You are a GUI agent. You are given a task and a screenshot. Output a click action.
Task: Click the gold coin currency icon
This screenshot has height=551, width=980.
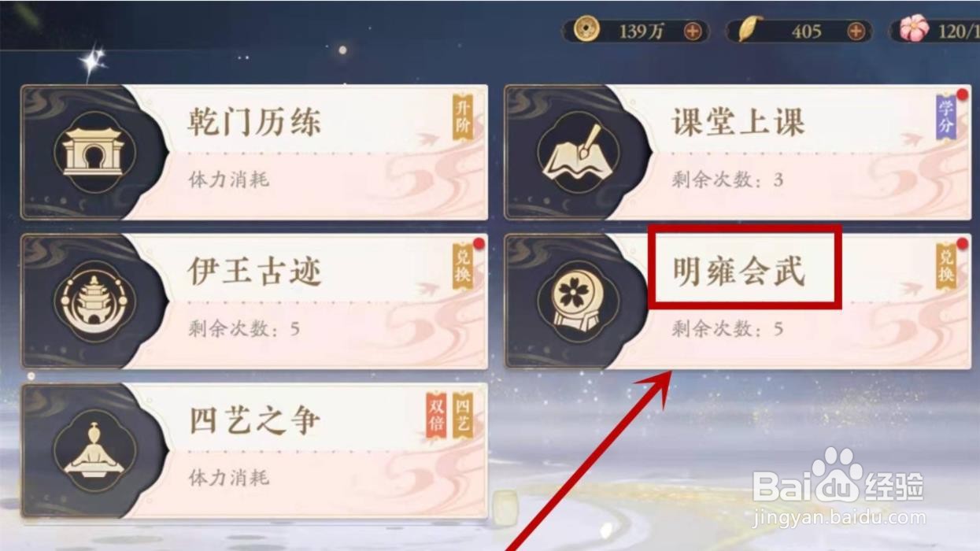pos(586,30)
